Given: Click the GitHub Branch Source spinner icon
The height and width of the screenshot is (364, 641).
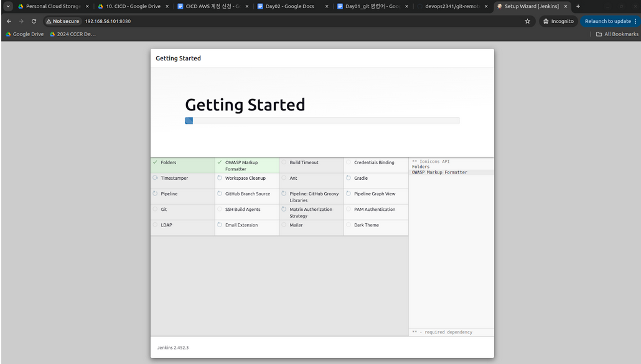Looking at the screenshot, I should tap(220, 194).
